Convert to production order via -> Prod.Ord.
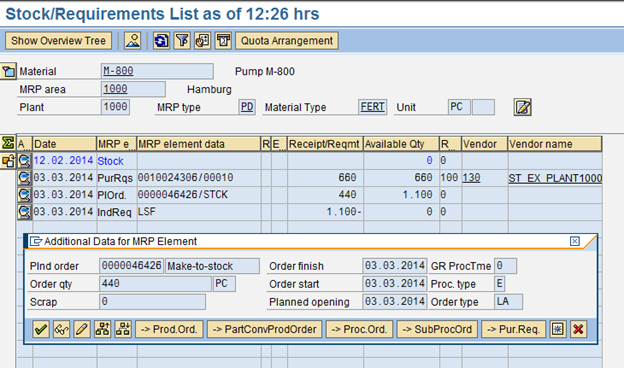 [169, 329]
